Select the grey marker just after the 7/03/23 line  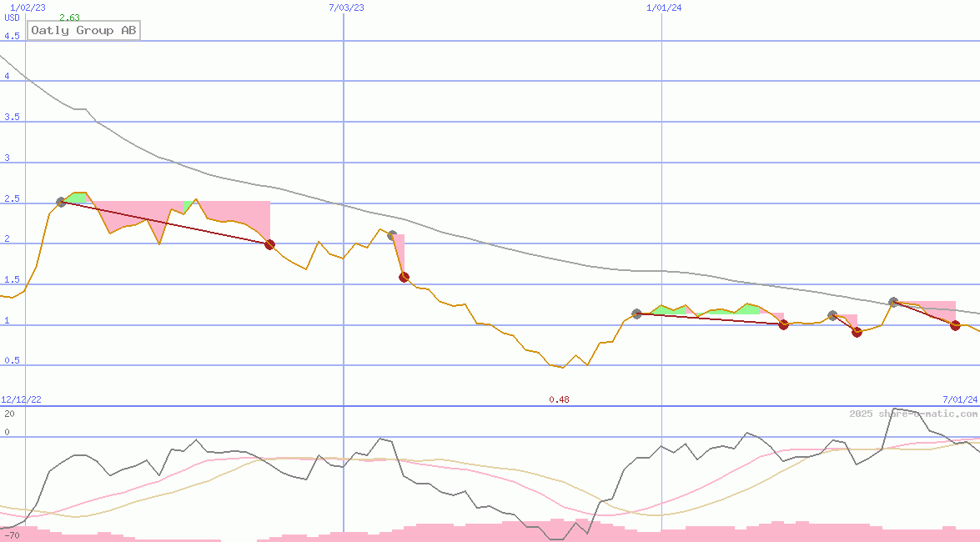point(392,236)
